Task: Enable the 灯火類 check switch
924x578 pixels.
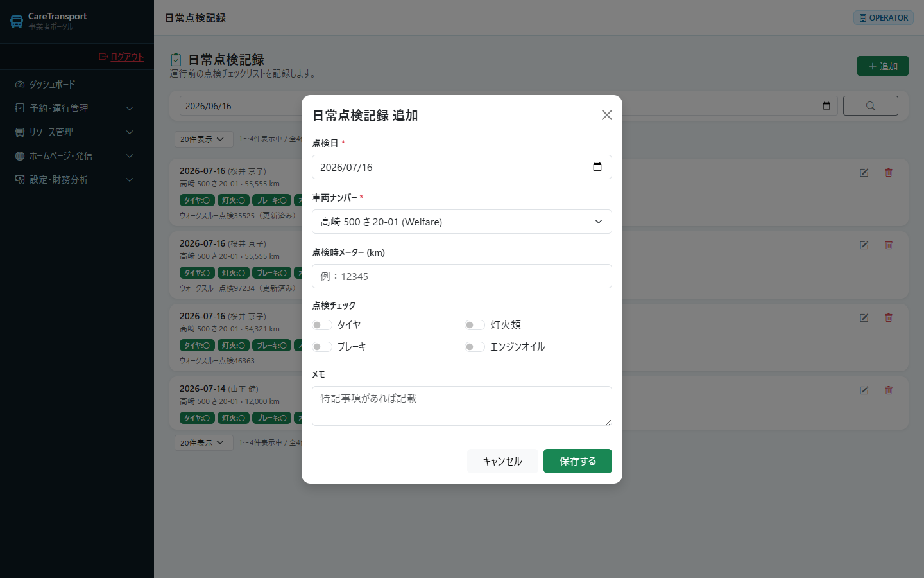Action: pyautogui.click(x=475, y=325)
